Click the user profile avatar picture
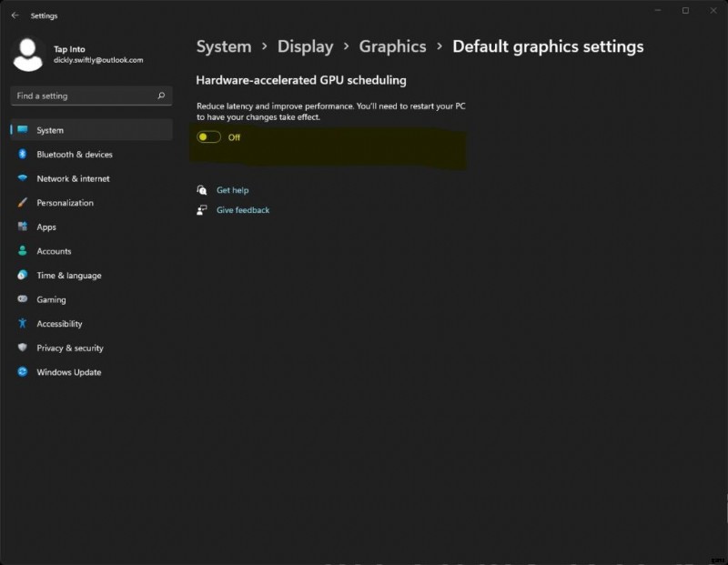 (28, 55)
